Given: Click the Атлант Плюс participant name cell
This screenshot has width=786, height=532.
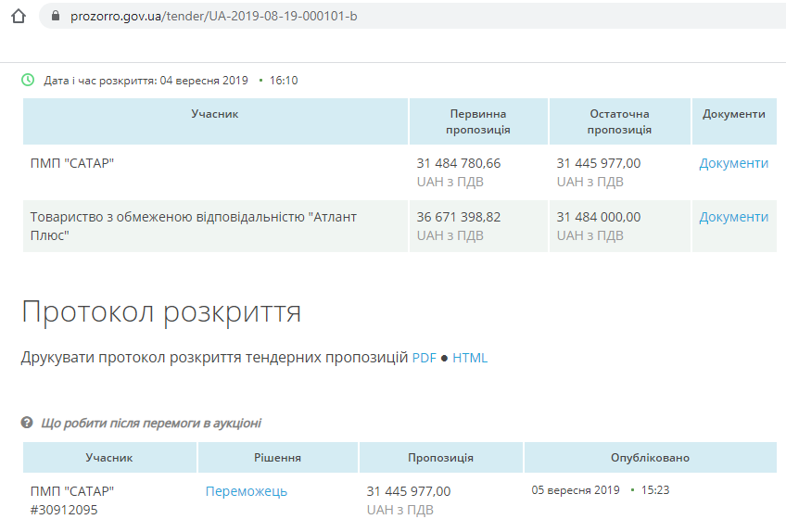Looking at the screenshot, I should click(x=194, y=225).
